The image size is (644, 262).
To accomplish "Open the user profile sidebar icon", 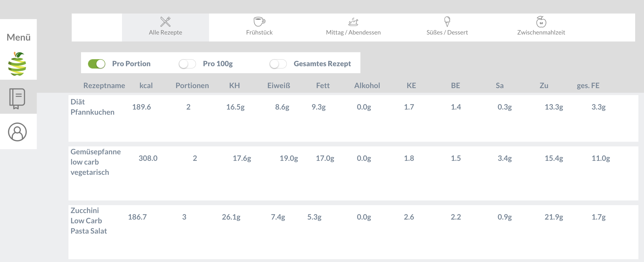I will (17, 132).
